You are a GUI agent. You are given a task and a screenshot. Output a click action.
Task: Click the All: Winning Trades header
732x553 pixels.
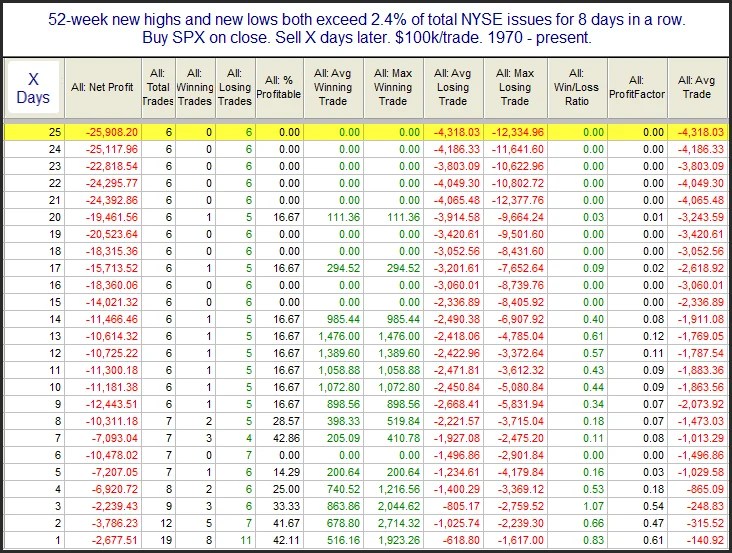pyautogui.click(x=195, y=87)
